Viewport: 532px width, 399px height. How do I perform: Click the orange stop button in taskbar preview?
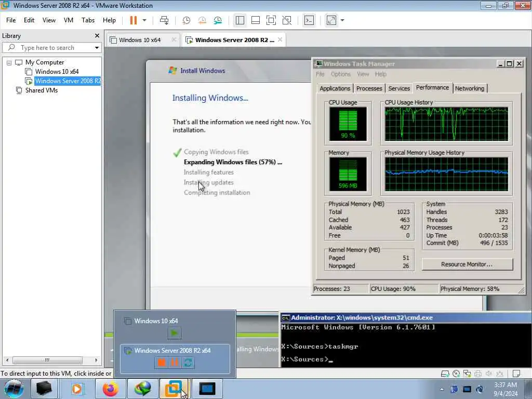point(162,363)
